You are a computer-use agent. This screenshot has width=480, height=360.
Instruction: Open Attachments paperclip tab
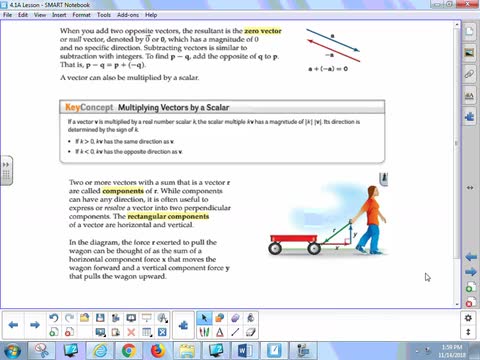tap(470, 74)
